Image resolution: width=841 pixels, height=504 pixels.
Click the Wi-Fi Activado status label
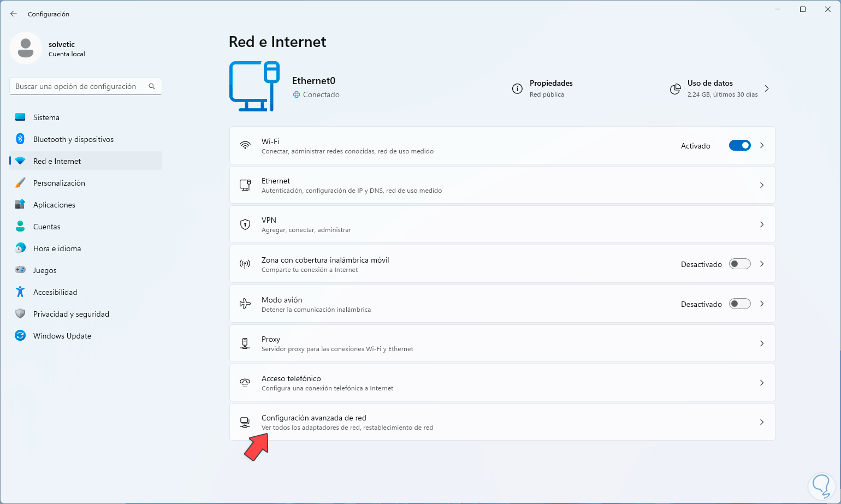(x=696, y=146)
